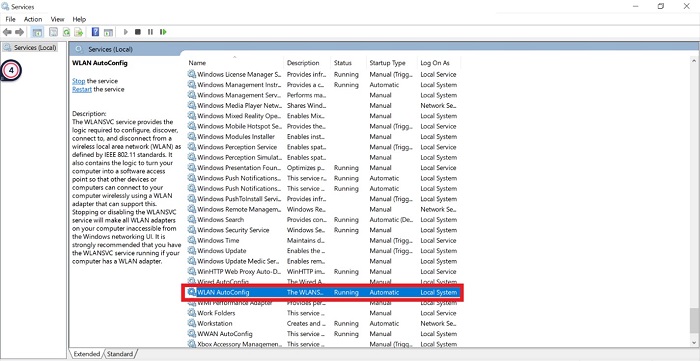This screenshot has width=700, height=361.
Task: Toggle Show/Hide Action Pane toolbar icon
Action: click(108, 32)
